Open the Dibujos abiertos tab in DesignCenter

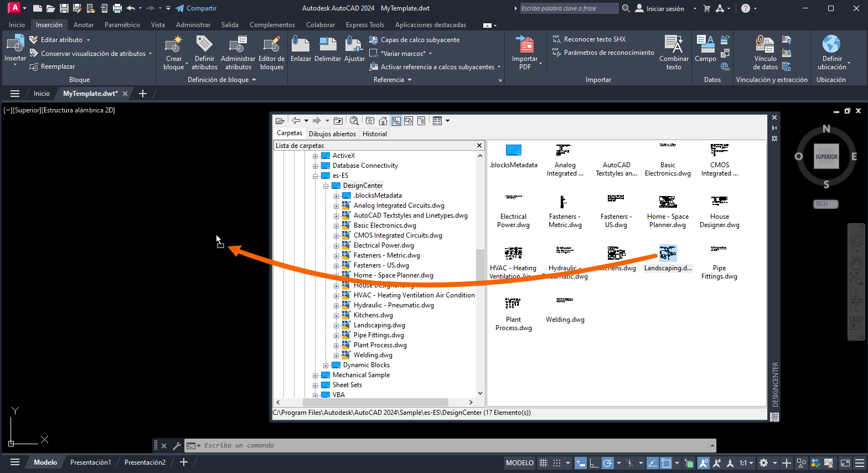click(x=332, y=133)
